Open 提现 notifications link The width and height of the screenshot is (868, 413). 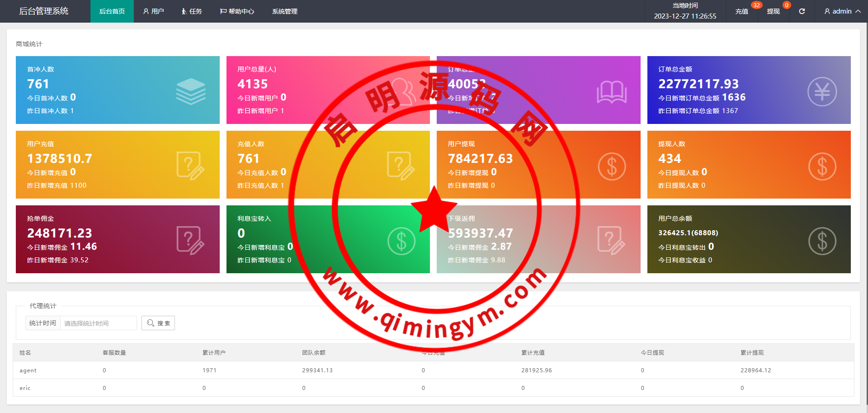tap(773, 11)
